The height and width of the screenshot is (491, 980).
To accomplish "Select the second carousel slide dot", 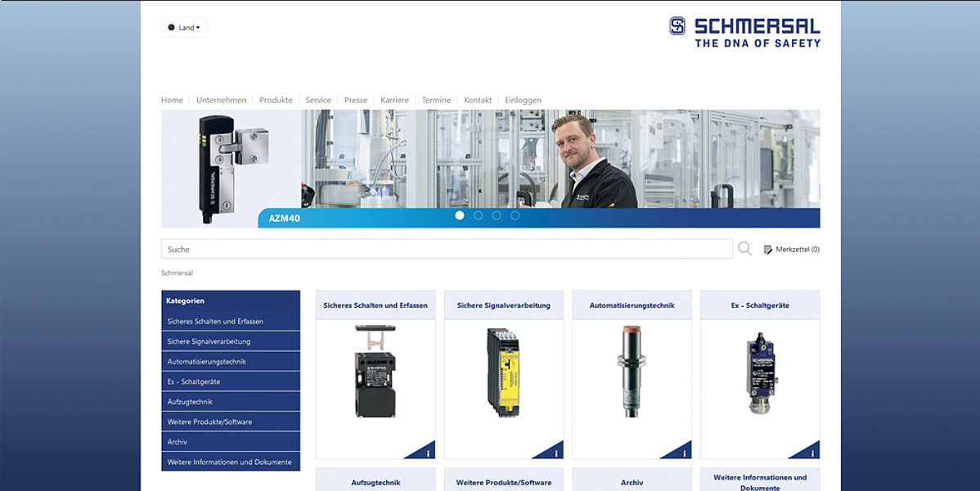I will (x=478, y=215).
